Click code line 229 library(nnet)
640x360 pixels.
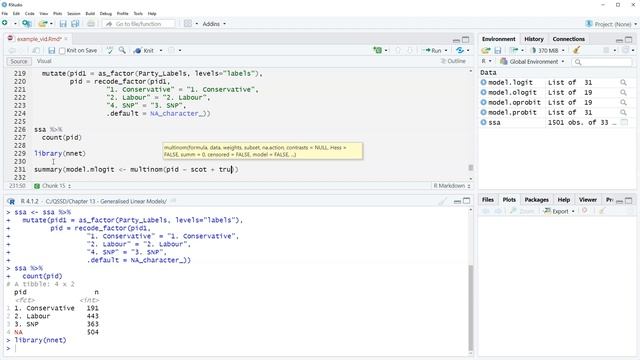[x=60, y=153]
